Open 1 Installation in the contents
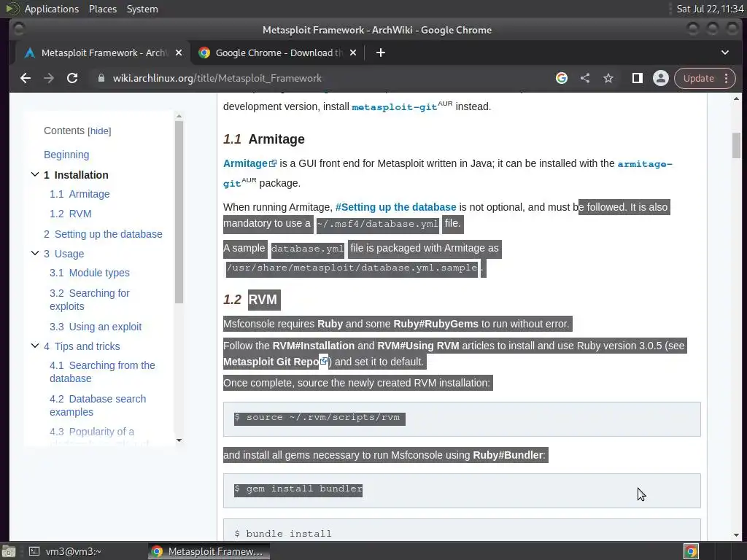 pyautogui.click(x=76, y=175)
